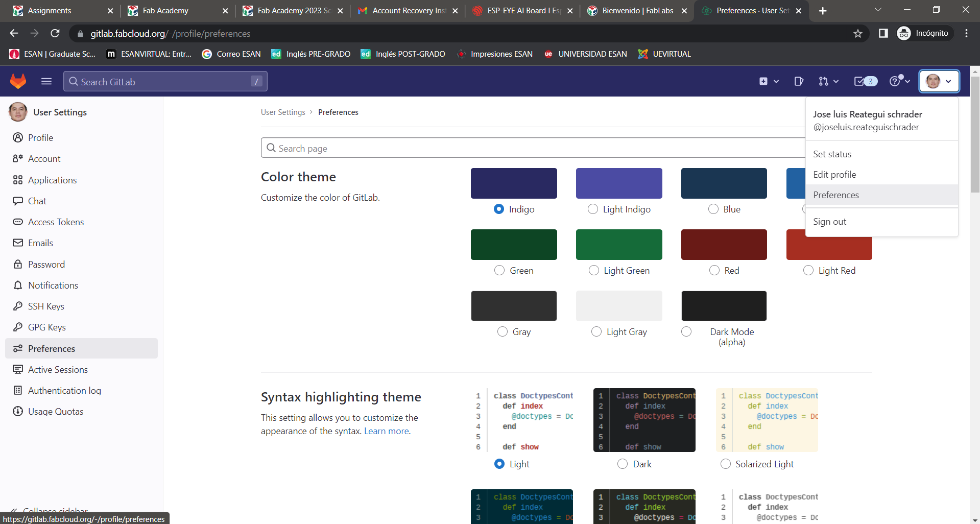Click Preferences in user menu
980x524 pixels.
[x=881, y=195]
